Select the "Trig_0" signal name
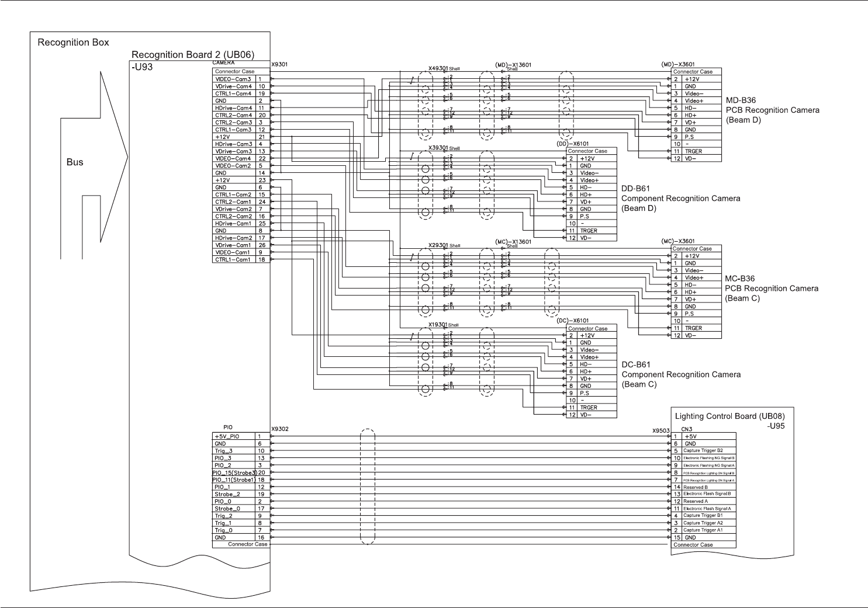The image size is (868, 608). coord(223,530)
